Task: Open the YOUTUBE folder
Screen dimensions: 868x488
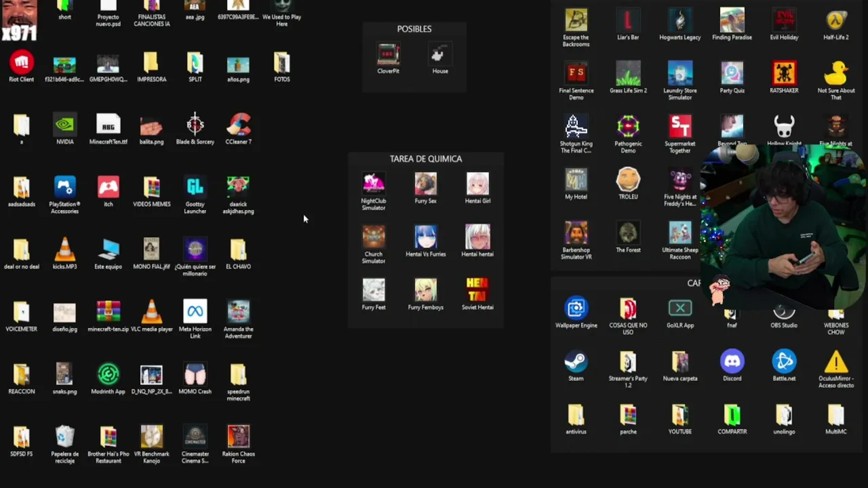Action: point(680,415)
